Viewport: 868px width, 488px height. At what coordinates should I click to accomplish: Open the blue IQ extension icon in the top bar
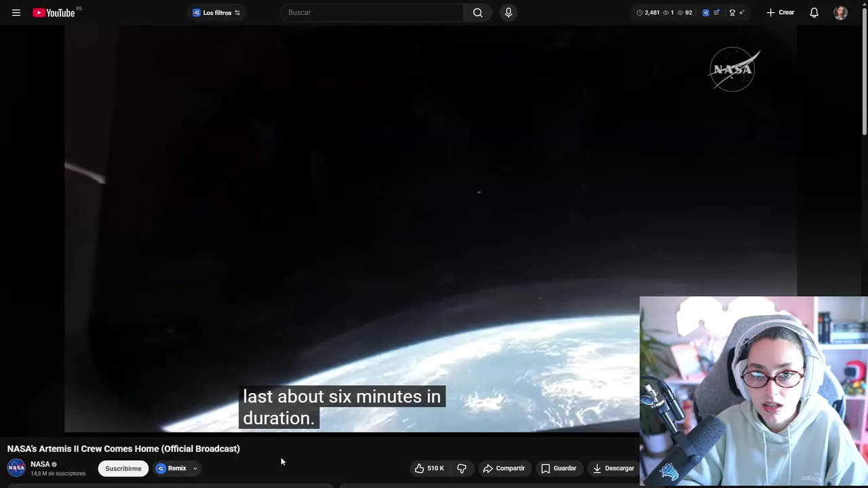[x=706, y=13]
